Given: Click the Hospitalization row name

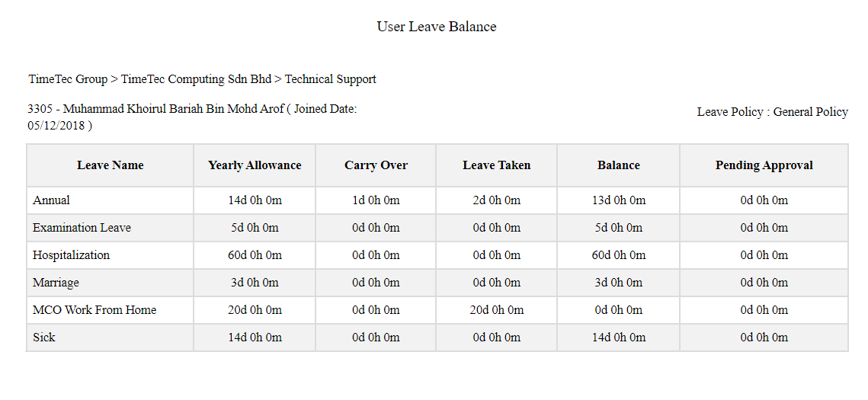Looking at the screenshot, I should coord(72,255).
